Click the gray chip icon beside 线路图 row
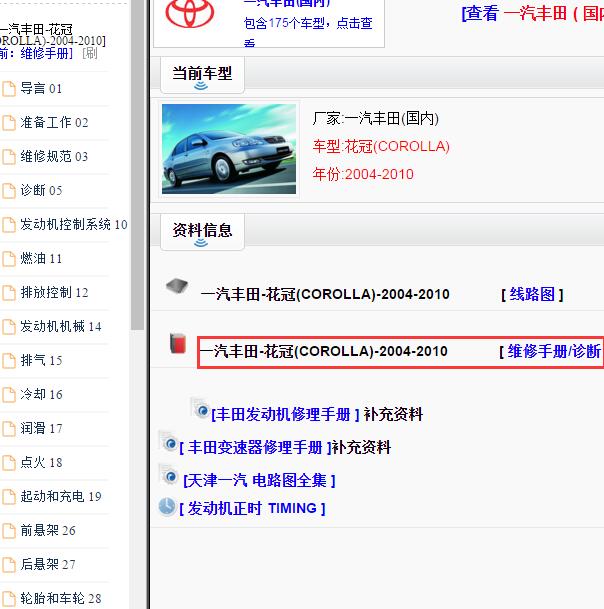604x609 pixels. (177, 286)
